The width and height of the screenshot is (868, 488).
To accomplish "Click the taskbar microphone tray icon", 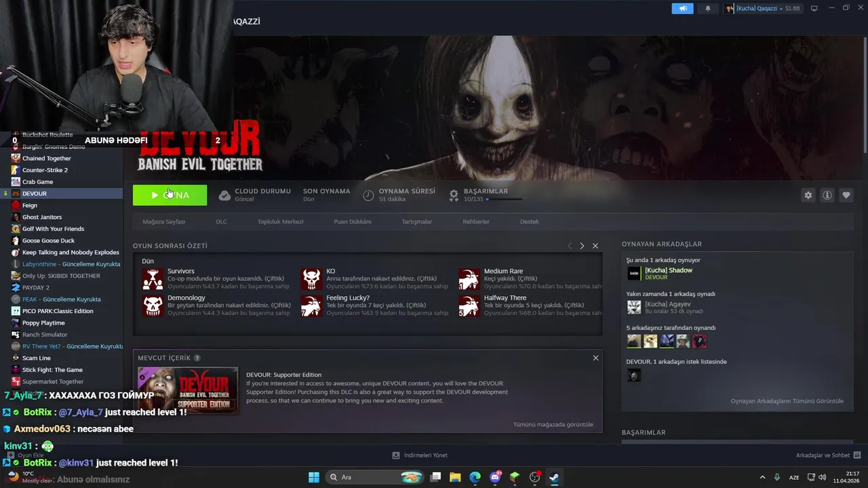I will [x=777, y=477].
